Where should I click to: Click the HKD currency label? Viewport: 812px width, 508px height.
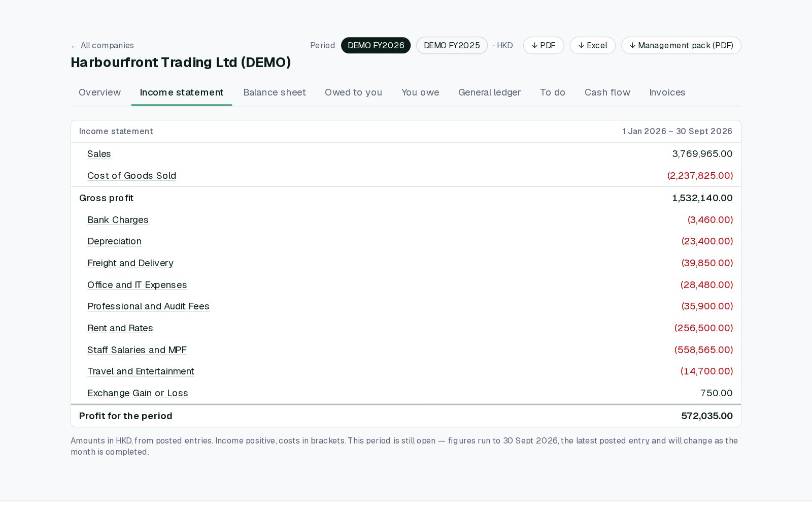[x=505, y=46]
